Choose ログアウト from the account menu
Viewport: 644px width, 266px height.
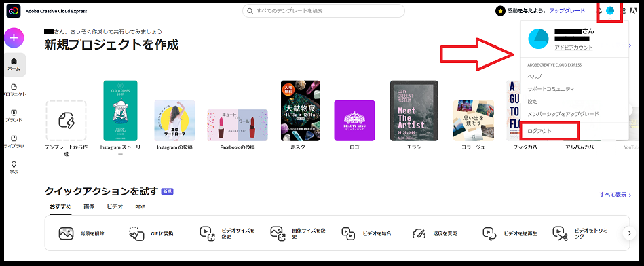539,131
